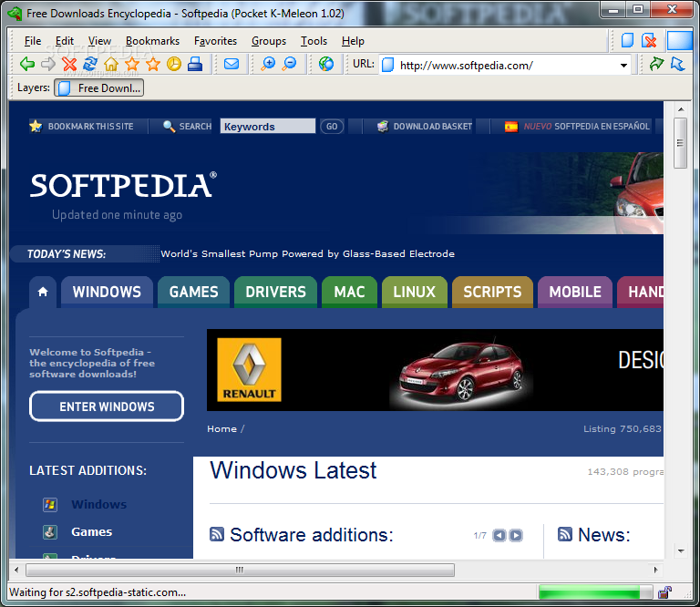
Task: Click the large blue window icon
Action: click(679, 41)
